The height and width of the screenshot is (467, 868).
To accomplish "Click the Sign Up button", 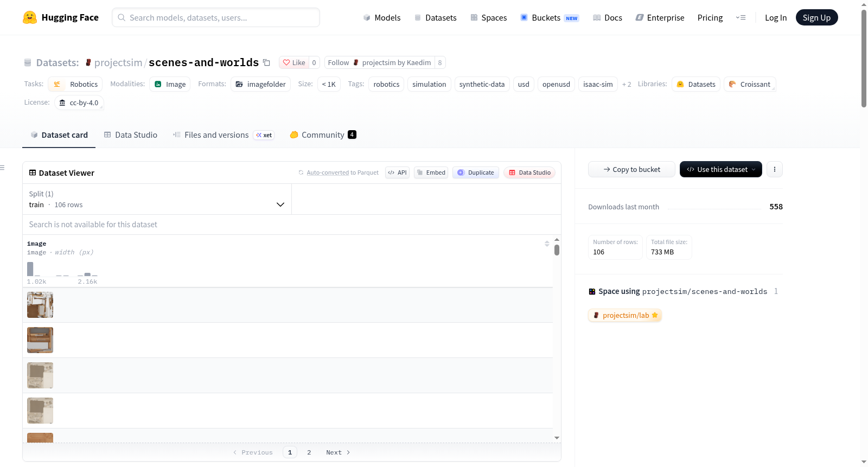I will (816, 17).
